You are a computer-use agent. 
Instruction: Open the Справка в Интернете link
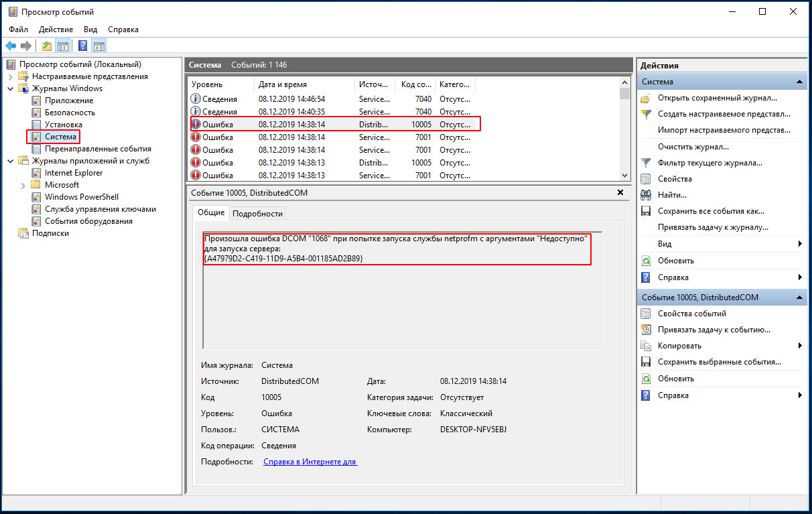point(310,462)
